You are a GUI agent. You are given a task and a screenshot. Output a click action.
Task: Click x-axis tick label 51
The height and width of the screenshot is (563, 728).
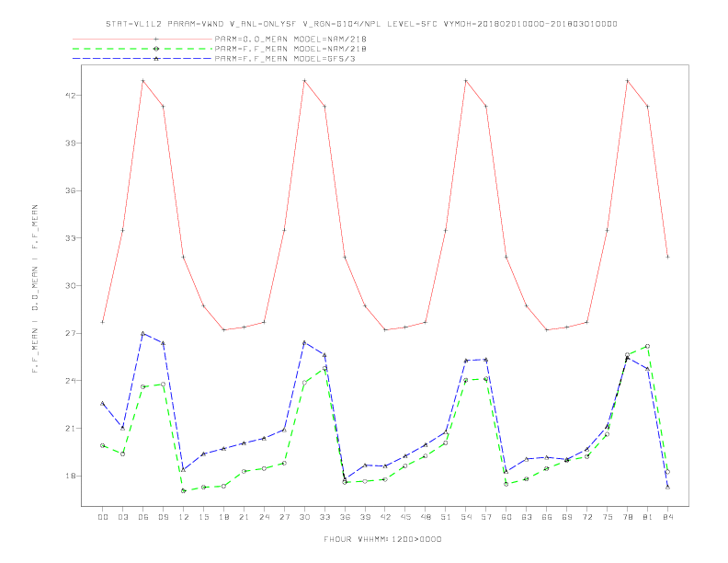[446, 517]
